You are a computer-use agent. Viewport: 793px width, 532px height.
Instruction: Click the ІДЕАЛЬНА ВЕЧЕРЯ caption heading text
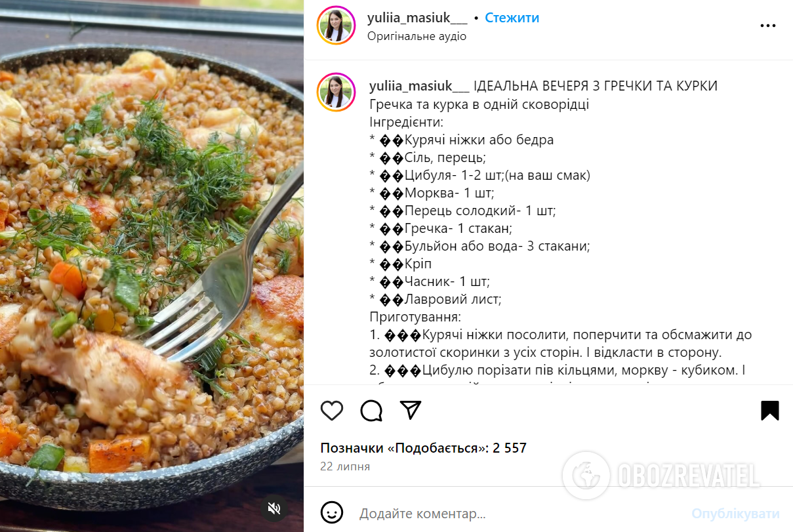coord(596,86)
